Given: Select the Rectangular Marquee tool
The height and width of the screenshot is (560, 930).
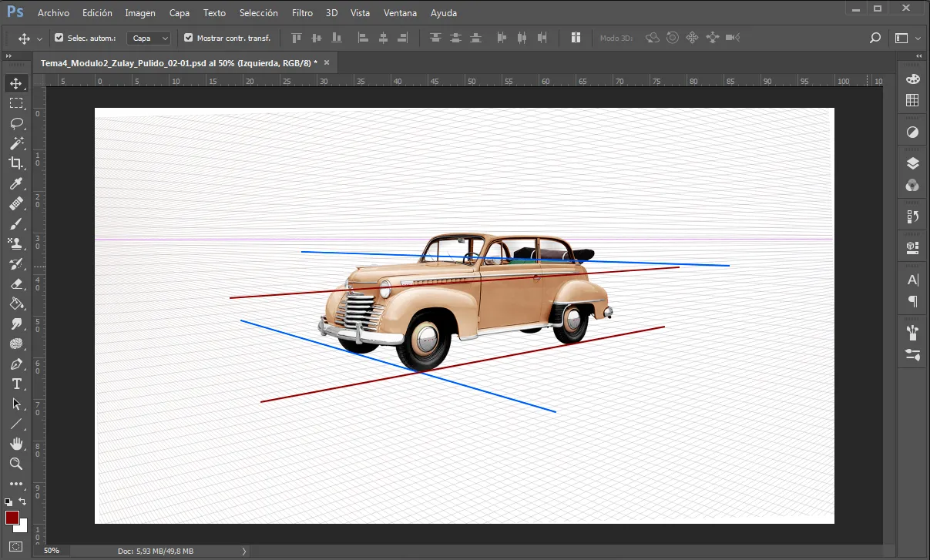Looking at the screenshot, I should [16, 103].
